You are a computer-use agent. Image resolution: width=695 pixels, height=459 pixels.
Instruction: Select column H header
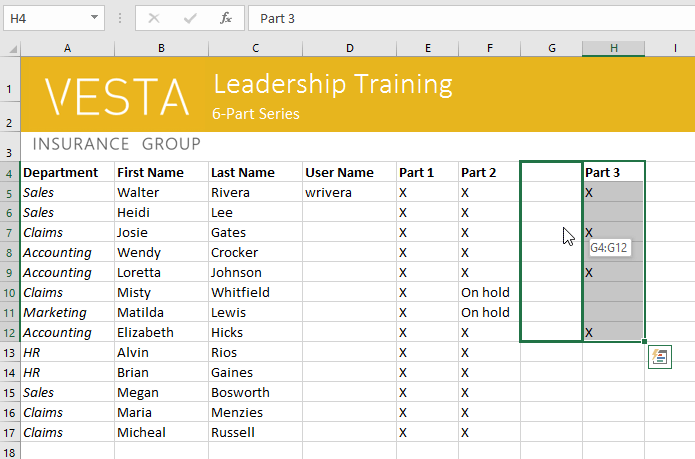point(613,48)
